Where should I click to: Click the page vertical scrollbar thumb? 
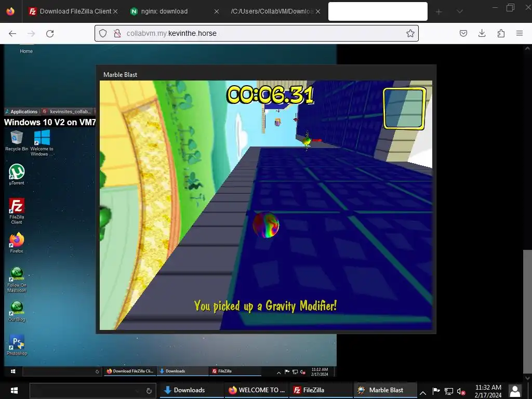pyautogui.click(x=527, y=311)
